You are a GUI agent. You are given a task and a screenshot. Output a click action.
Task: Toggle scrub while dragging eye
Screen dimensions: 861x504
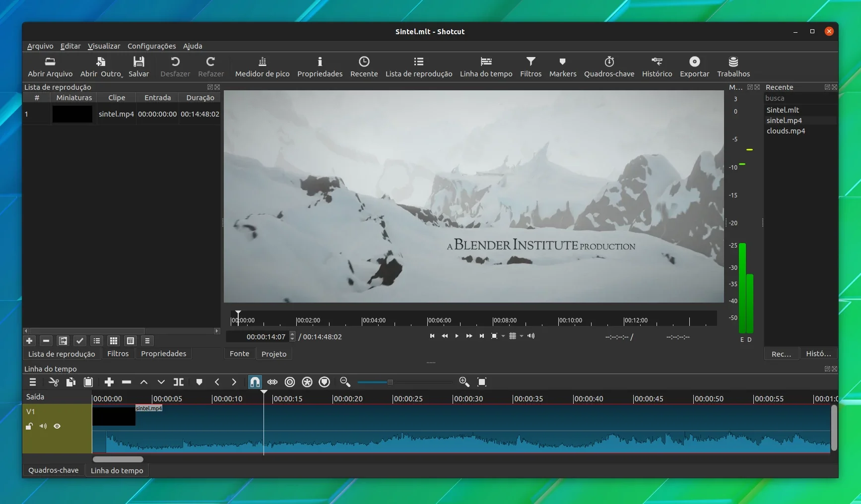point(272,382)
